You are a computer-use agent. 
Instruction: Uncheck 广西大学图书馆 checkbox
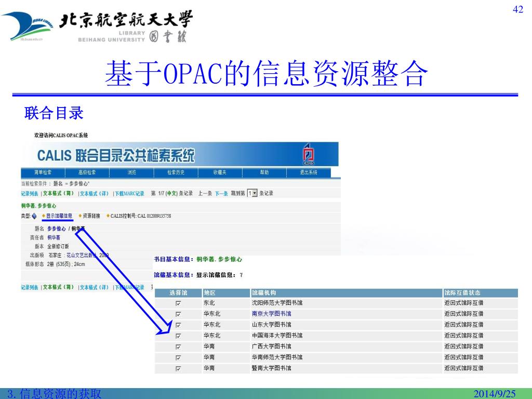click(x=178, y=347)
